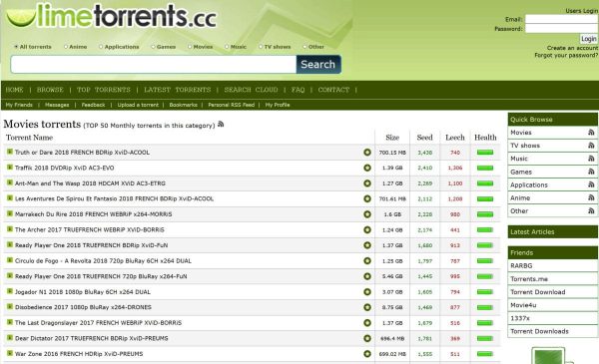
Task: Open the TOP TORRENTS menu item
Action: click(x=104, y=90)
